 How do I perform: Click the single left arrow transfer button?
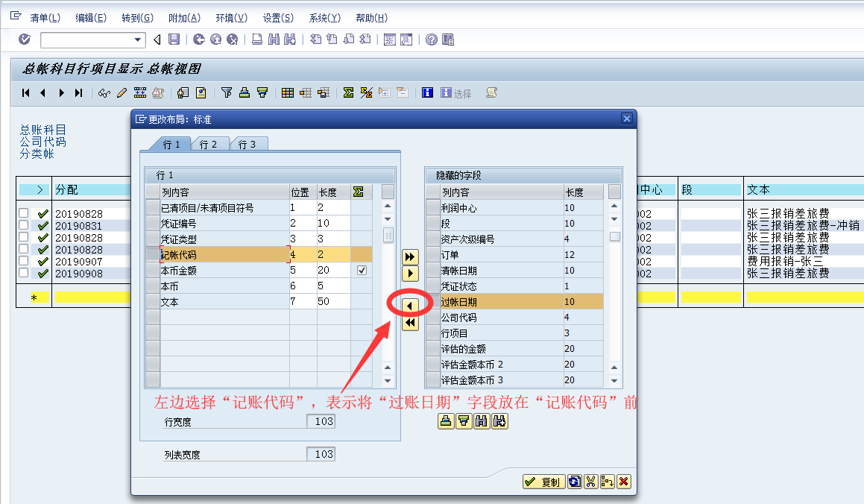coord(409,304)
